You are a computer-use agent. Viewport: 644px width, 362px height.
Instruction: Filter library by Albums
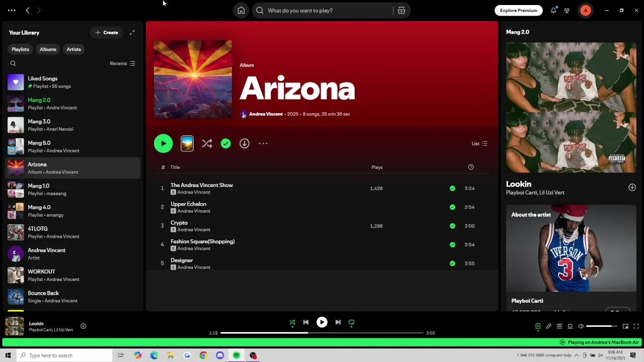[x=48, y=49]
